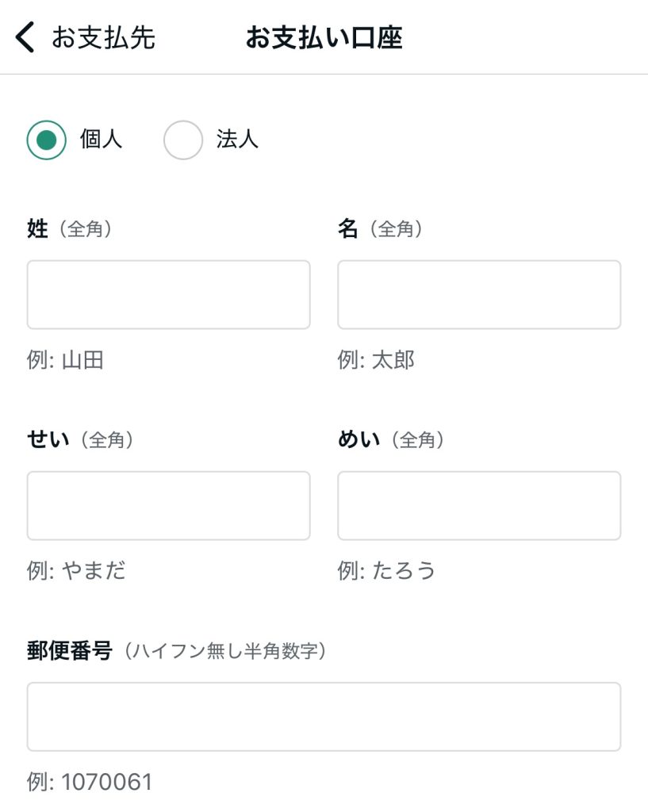
Task: Tap the back chevron icon
Action: coord(25,36)
